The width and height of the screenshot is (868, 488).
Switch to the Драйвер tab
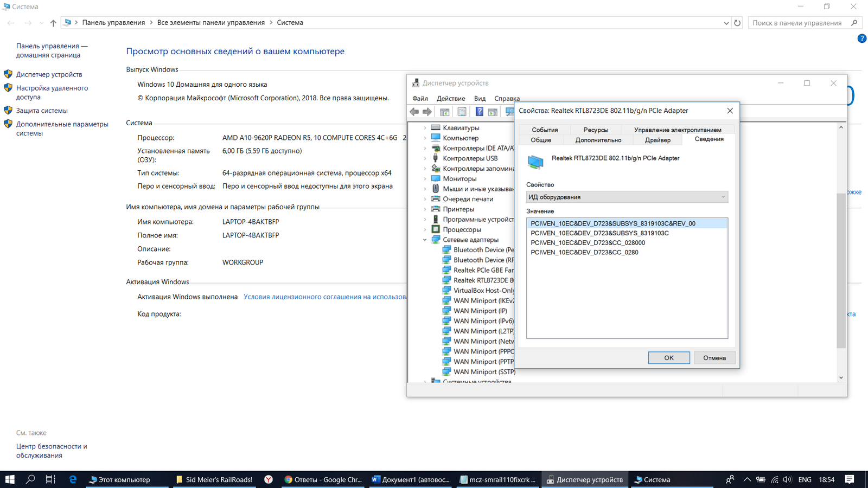(658, 140)
